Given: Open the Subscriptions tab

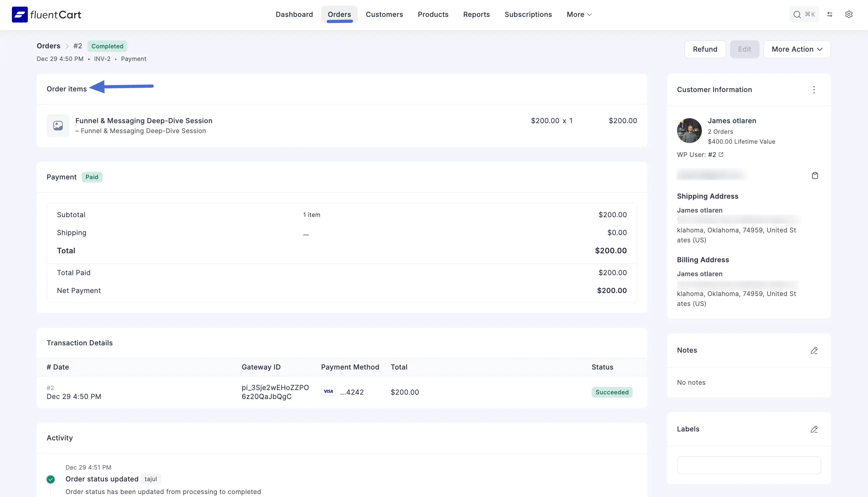Looking at the screenshot, I should tap(528, 14).
